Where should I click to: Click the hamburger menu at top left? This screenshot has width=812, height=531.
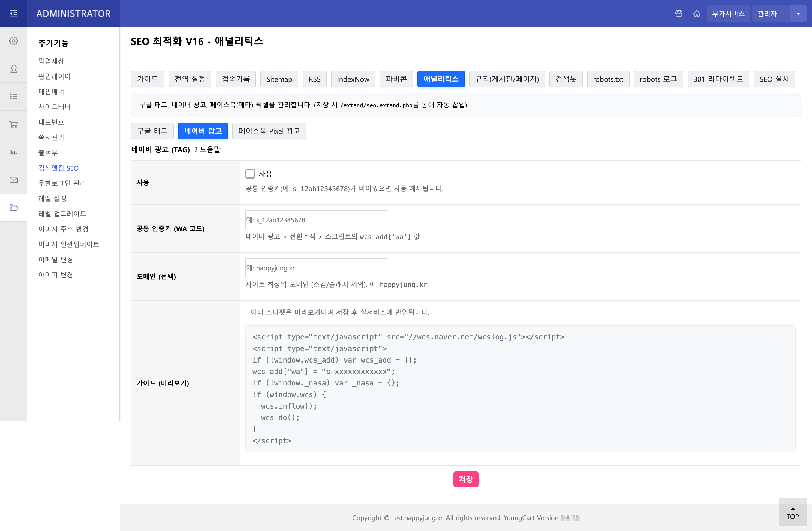(13, 13)
